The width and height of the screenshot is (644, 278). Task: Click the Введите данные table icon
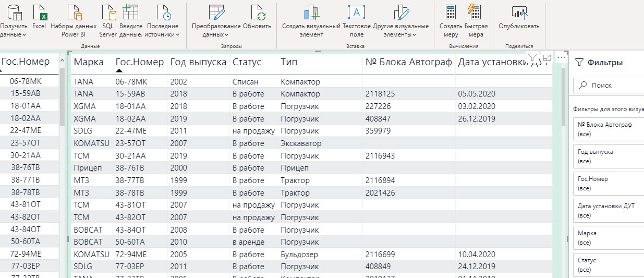[130, 11]
